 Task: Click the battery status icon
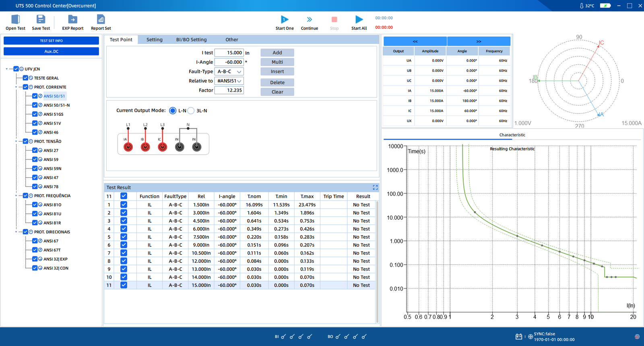tap(605, 6)
